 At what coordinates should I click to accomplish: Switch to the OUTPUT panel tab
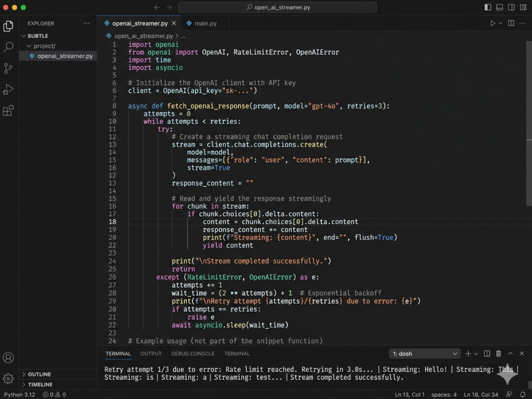tap(151, 354)
